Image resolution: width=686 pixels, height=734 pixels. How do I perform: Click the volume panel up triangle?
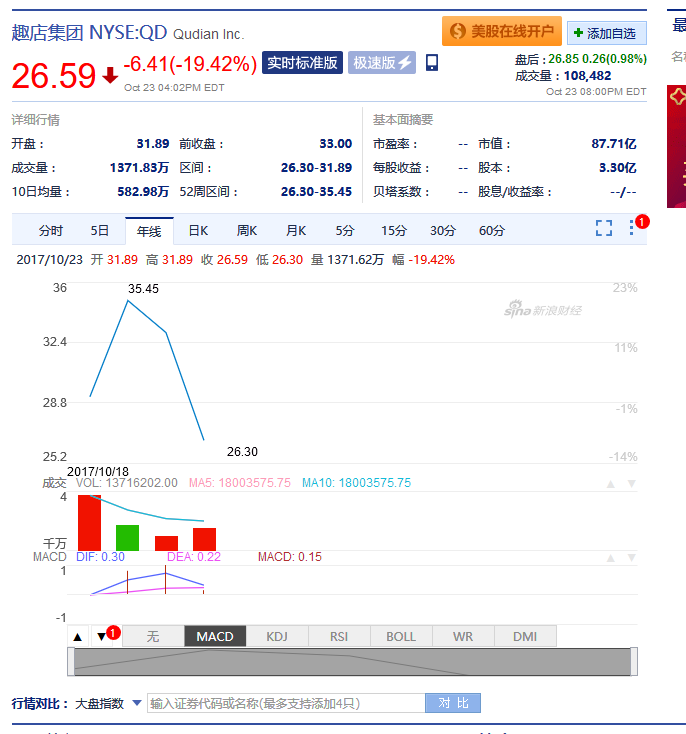point(611,484)
